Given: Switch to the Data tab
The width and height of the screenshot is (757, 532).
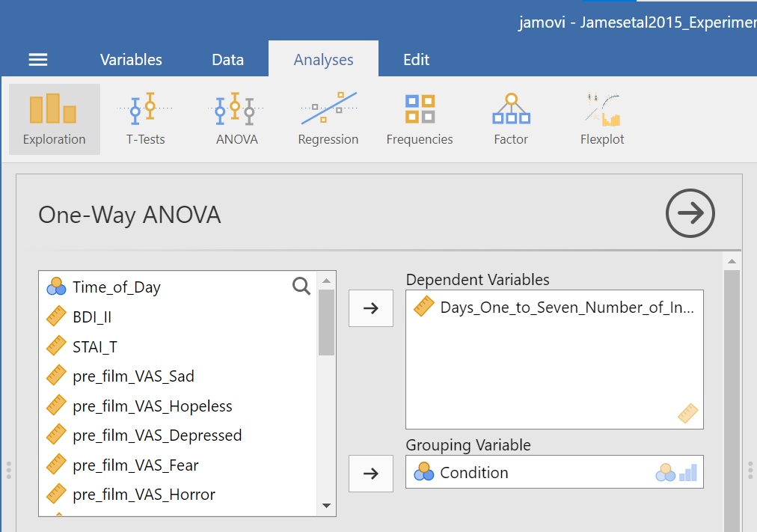Looking at the screenshot, I should click(228, 59).
